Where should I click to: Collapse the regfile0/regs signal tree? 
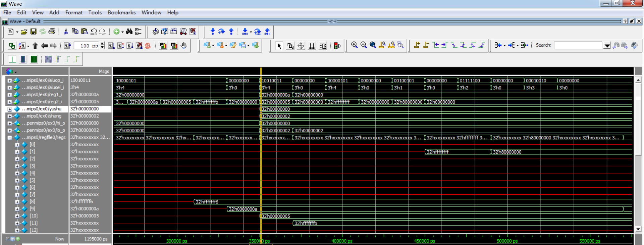point(10,138)
